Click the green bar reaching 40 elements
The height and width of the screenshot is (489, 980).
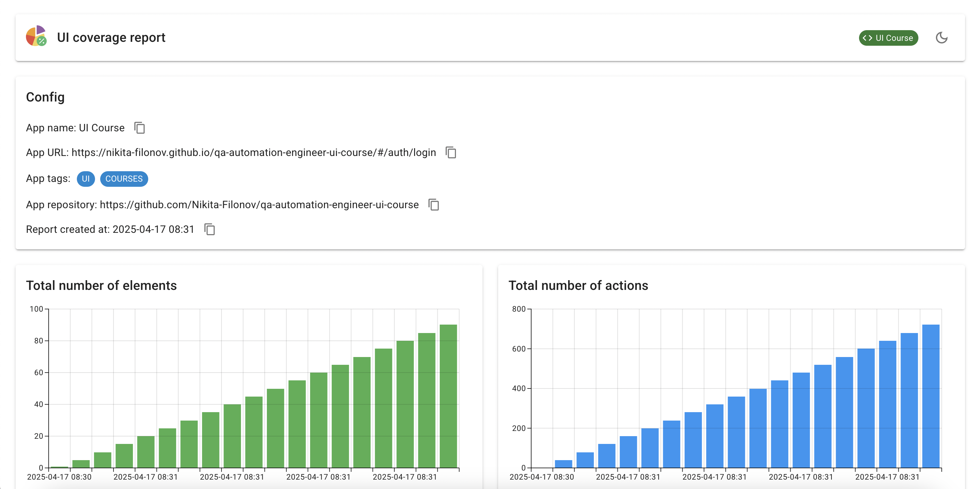coord(232,436)
